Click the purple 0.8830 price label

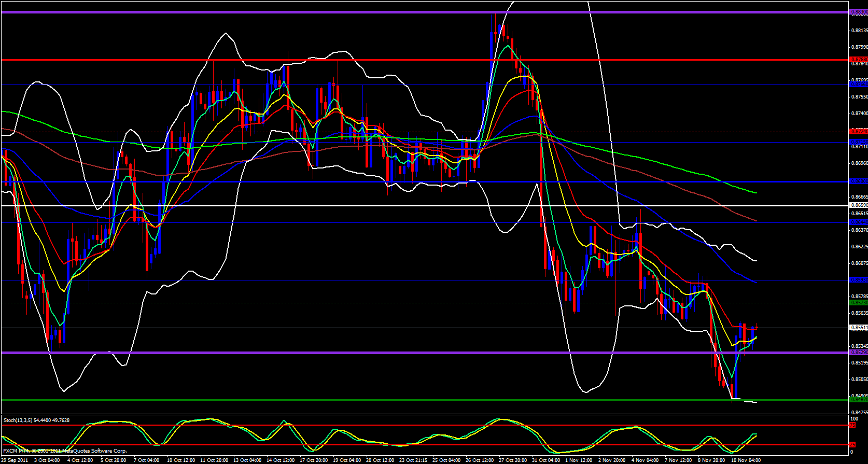pos(858,11)
